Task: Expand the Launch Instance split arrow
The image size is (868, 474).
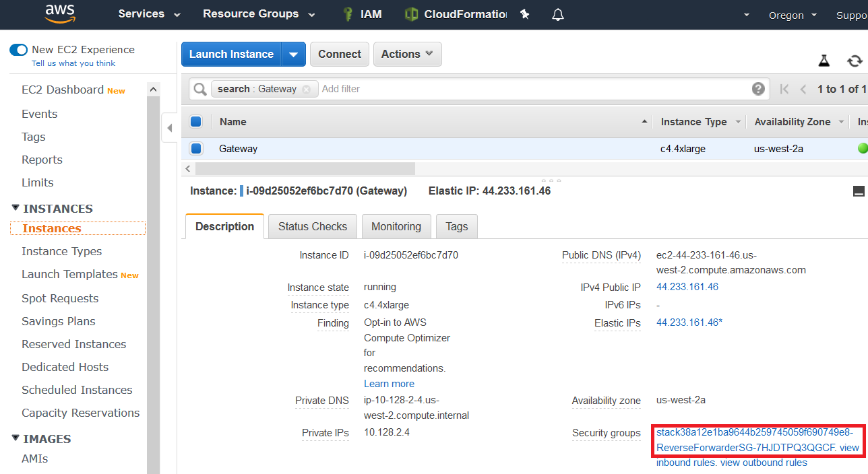Action: [x=293, y=54]
